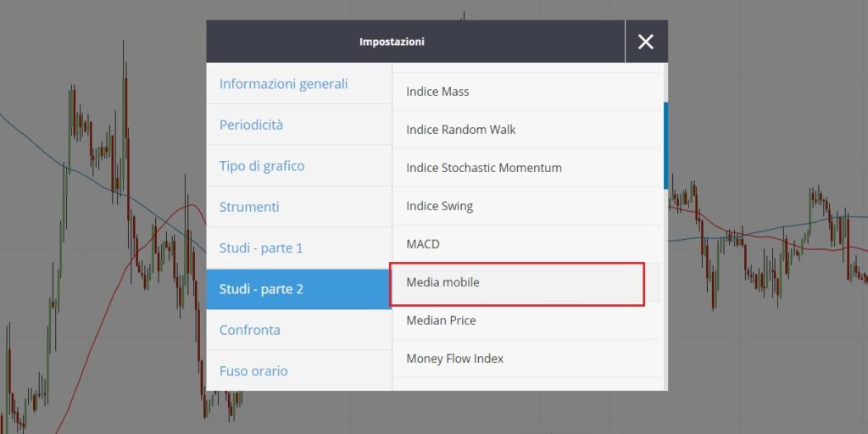This screenshot has width=868, height=434.
Task: Select Indice Stochastic Momentum from the list
Action: pos(526,168)
